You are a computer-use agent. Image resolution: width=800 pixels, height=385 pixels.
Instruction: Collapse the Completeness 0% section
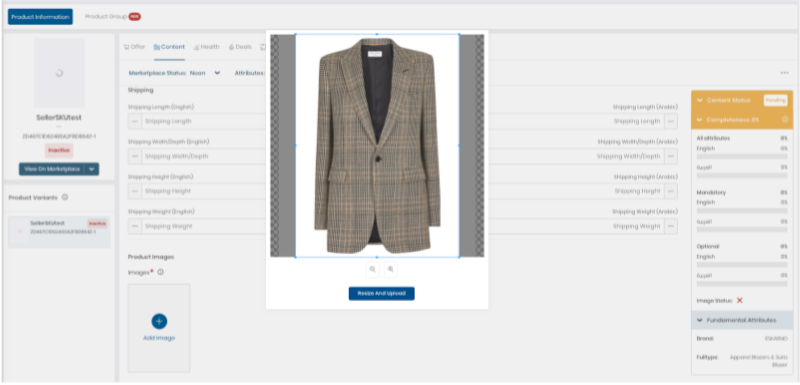click(699, 120)
